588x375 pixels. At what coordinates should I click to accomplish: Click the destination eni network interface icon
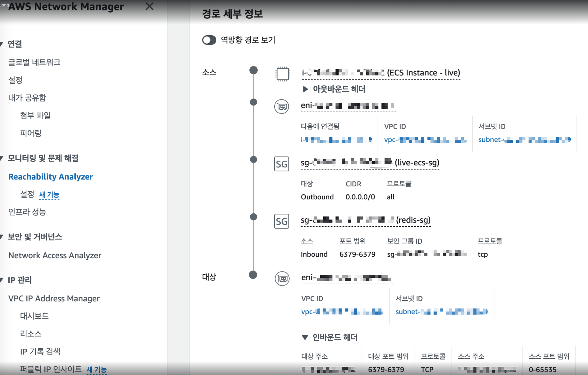coord(282,279)
